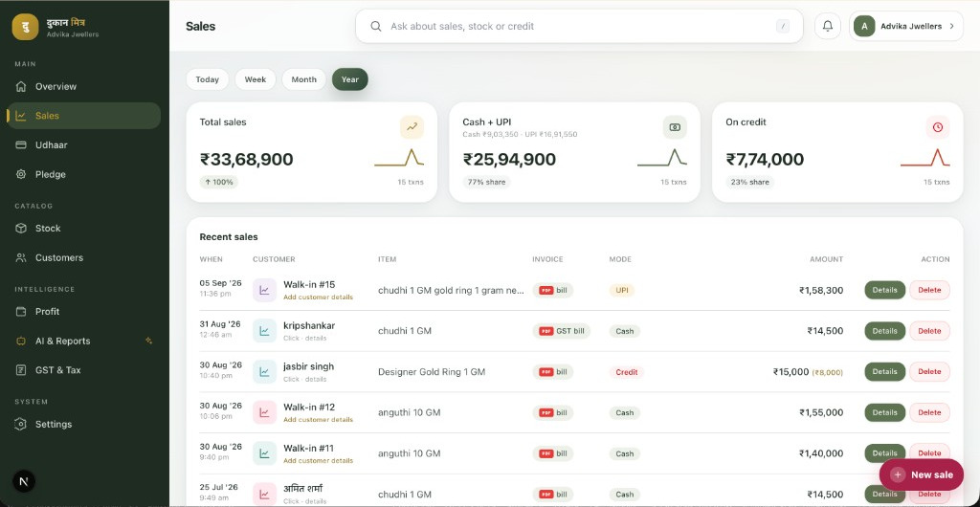This screenshot has height=507, width=980.
Task: Open the GST bill for kripshankar
Action: click(x=561, y=331)
